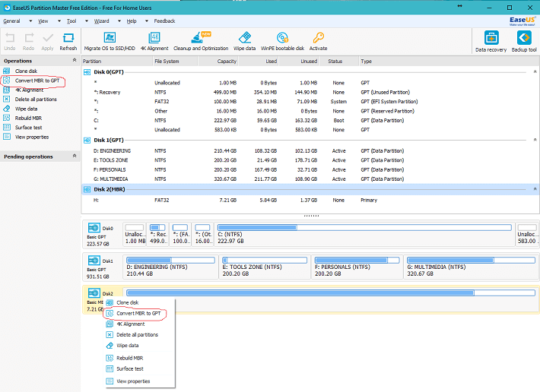Open the View menu

tap(43, 21)
